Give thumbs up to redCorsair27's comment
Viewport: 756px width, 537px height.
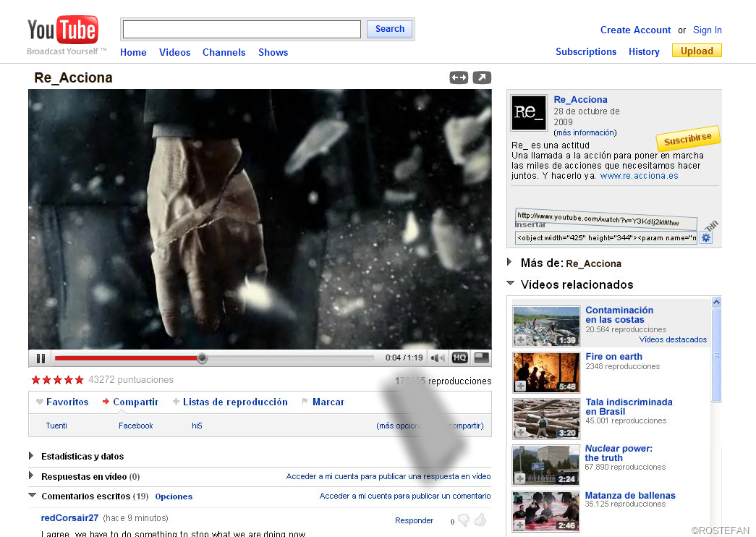(480, 520)
